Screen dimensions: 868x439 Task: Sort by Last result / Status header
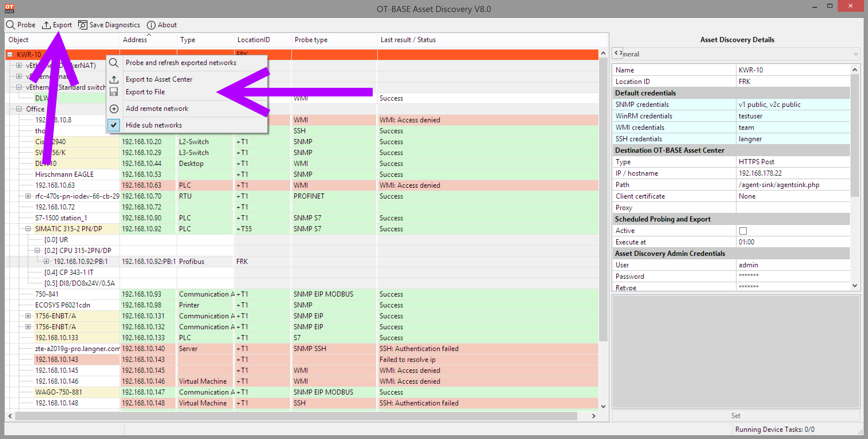point(492,40)
